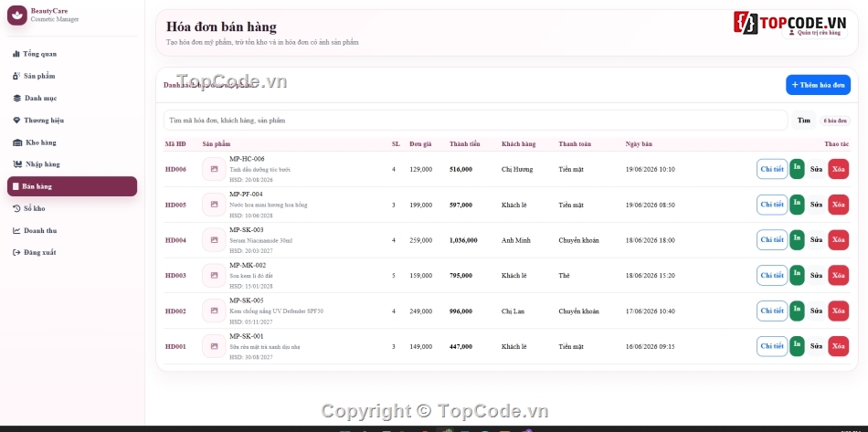Viewport: 868px width, 432px height.
Task: Edit invoice HD006 via Sửa
Action: [x=817, y=169]
